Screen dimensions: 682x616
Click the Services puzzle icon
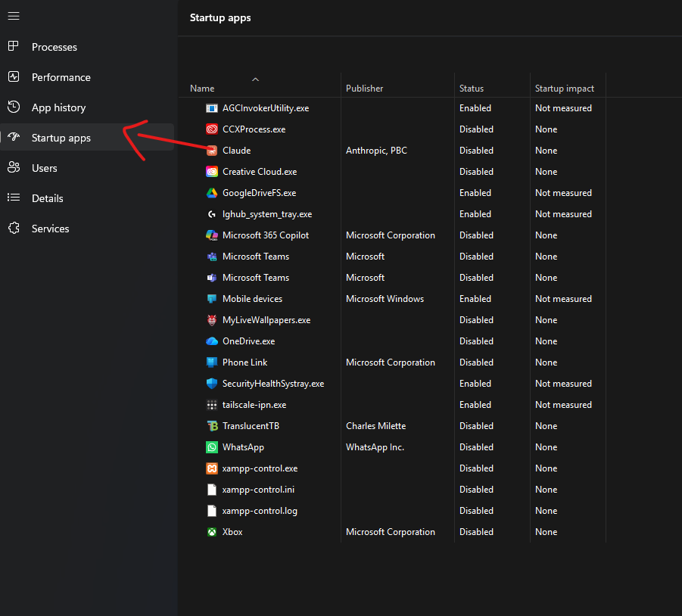click(x=14, y=229)
